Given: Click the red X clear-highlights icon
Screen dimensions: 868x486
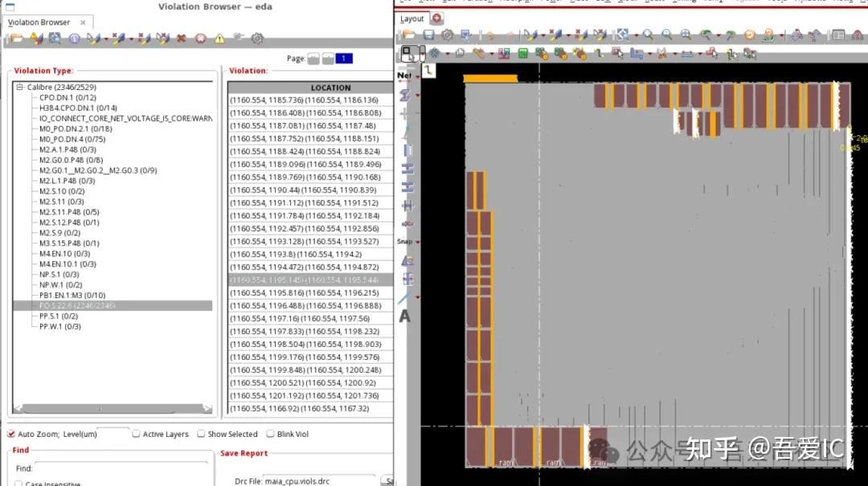Looking at the screenshot, I should click(181, 38).
